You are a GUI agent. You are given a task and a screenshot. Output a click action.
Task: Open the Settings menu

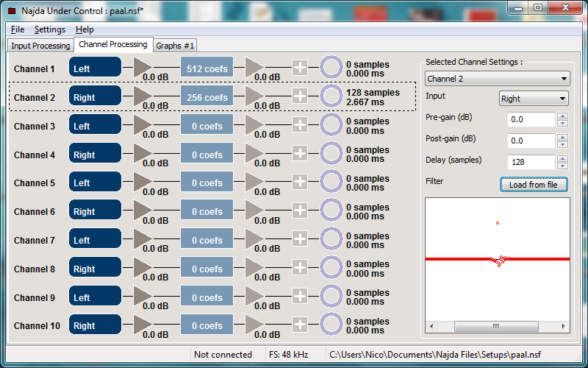(50, 29)
